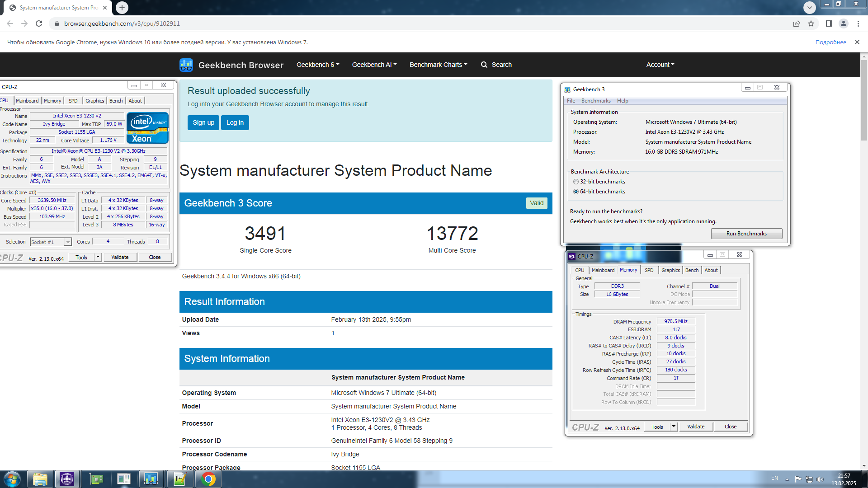Open Windows Start button

12,479
